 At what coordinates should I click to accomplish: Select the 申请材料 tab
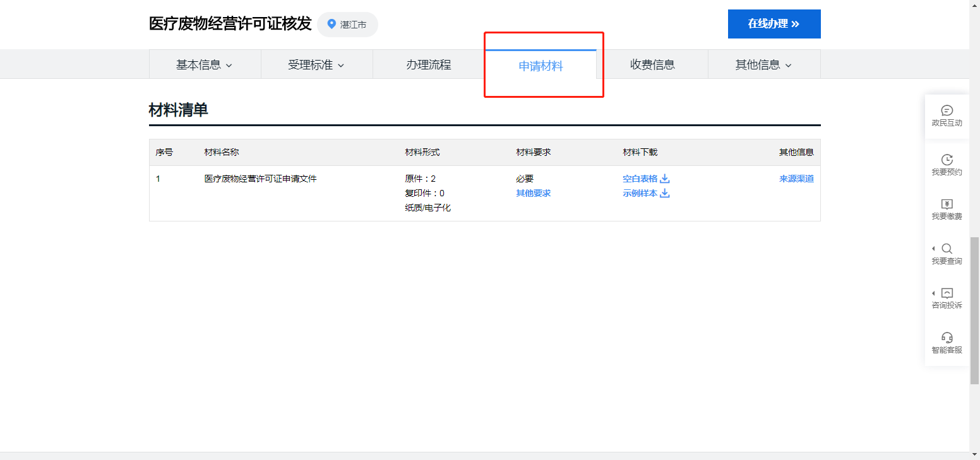pyautogui.click(x=541, y=66)
